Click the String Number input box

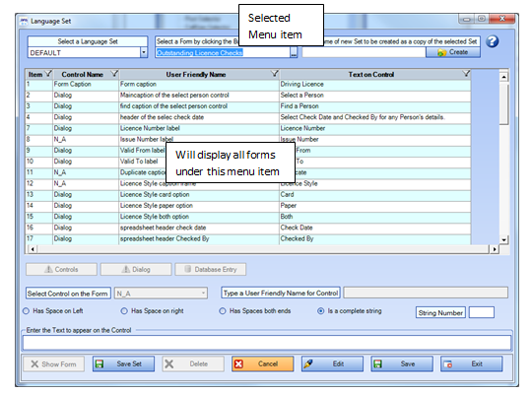pyautogui.click(x=482, y=312)
